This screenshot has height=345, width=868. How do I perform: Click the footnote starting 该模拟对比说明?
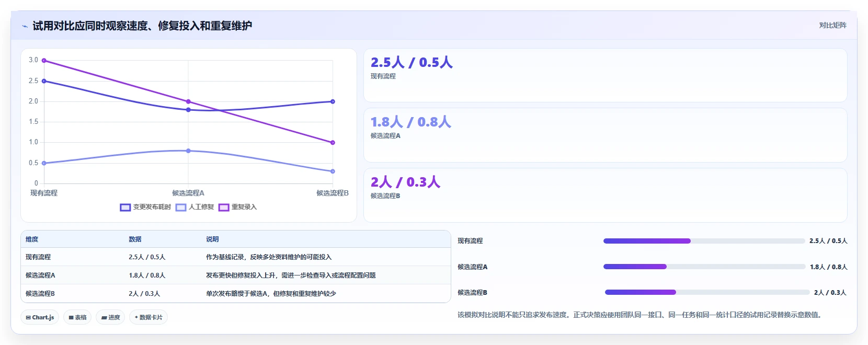click(641, 315)
